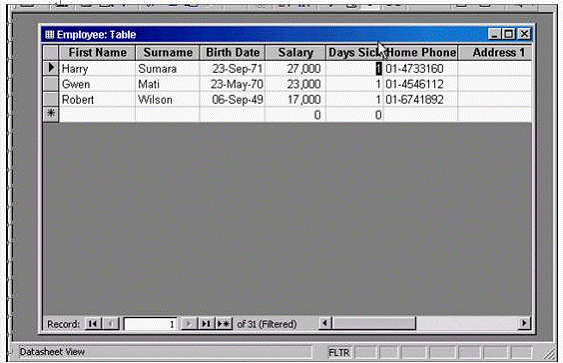Jump to last record navigation button

click(x=206, y=324)
